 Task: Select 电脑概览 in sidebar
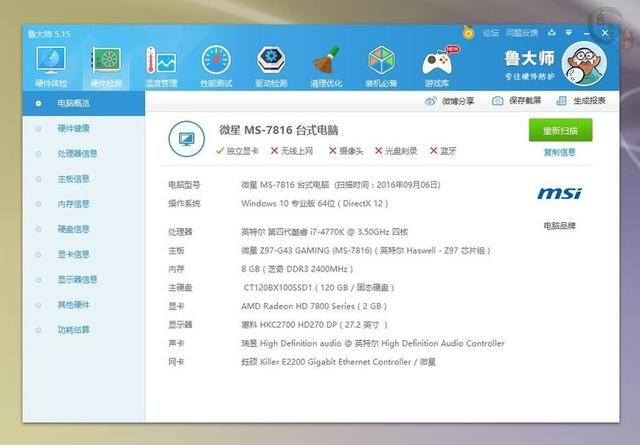[x=84, y=103]
